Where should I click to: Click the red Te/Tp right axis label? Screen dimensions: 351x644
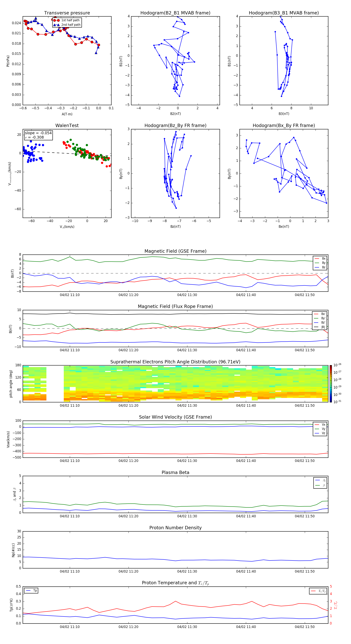click(336, 605)
